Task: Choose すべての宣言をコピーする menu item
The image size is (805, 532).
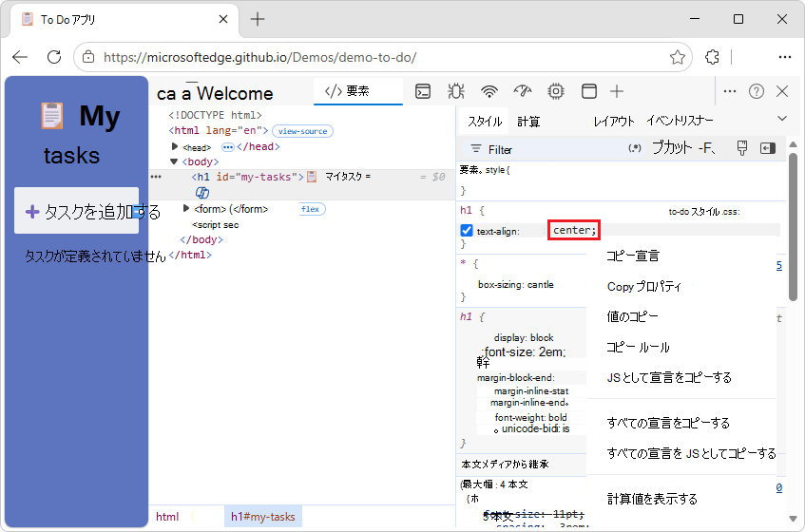Action: point(668,424)
